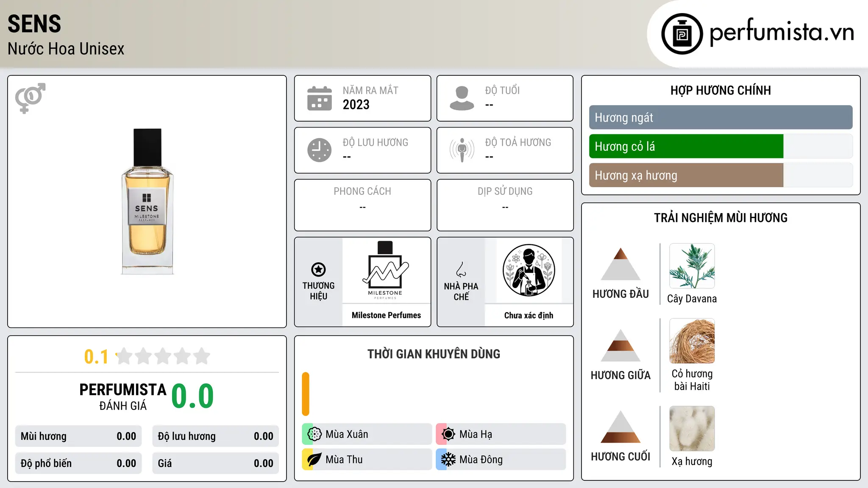
Task: Click the Chưa xác định perfumer label
Action: [x=529, y=315]
